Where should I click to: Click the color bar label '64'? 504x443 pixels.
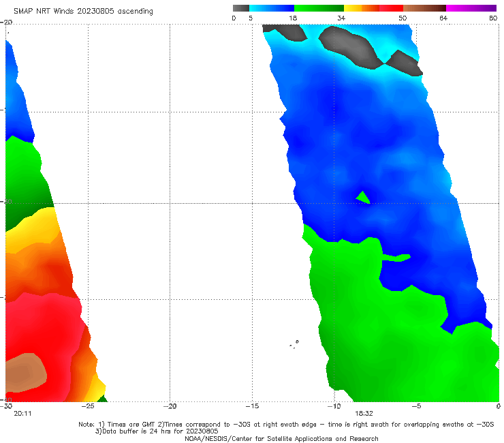coord(443,18)
